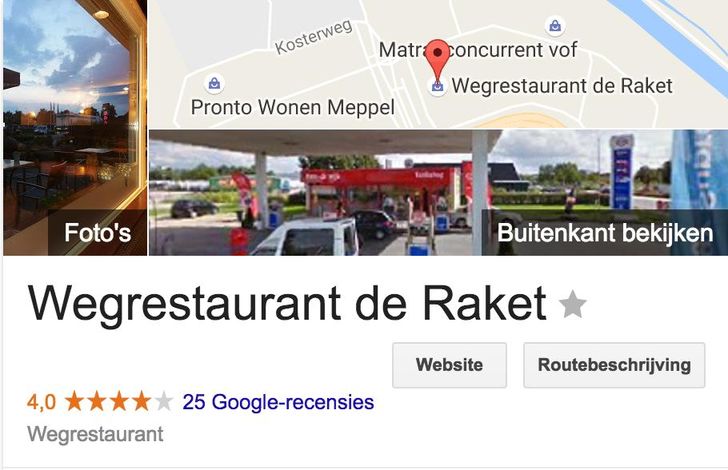Click the Pronto Wonen Meppel map label

(292, 107)
